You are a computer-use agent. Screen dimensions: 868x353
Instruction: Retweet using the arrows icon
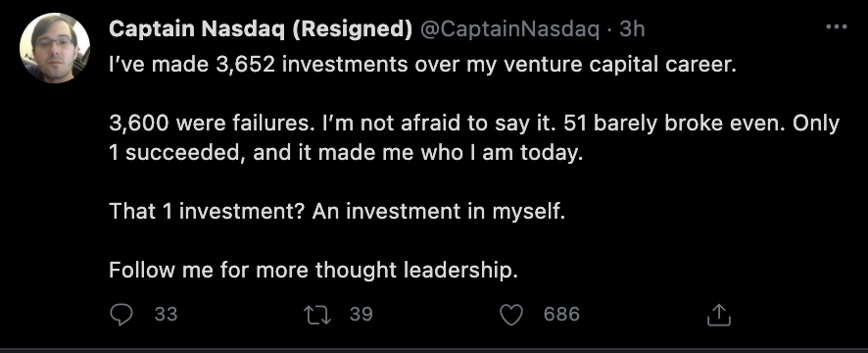coord(317,315)
